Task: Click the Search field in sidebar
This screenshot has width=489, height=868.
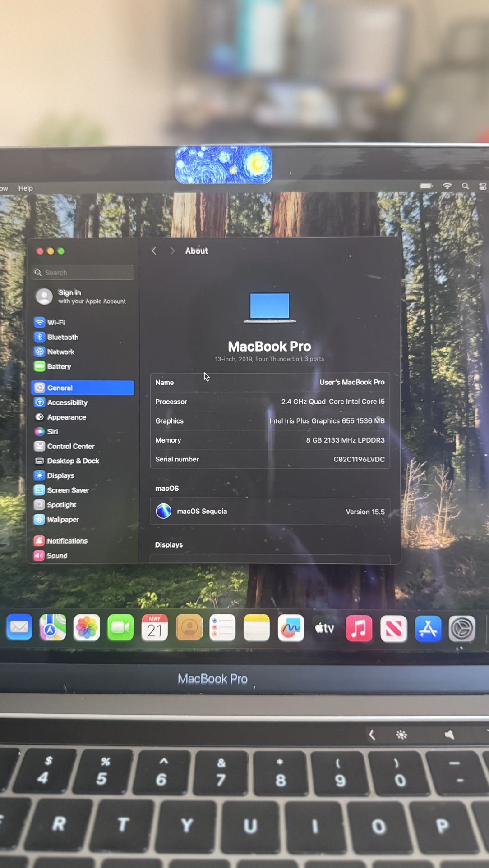Action: point(83,273)
